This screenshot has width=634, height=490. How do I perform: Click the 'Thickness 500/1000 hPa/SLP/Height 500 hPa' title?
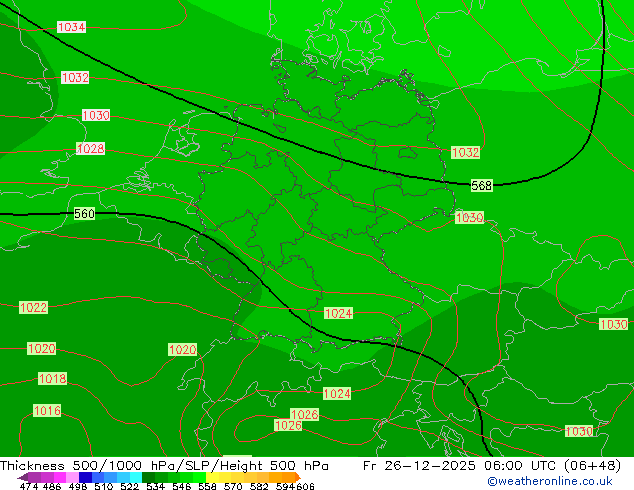click(x=164, y=466)
